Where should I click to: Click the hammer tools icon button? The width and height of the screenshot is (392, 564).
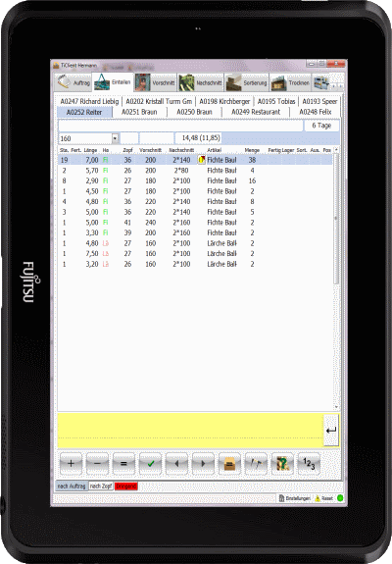tap(256, 464)
